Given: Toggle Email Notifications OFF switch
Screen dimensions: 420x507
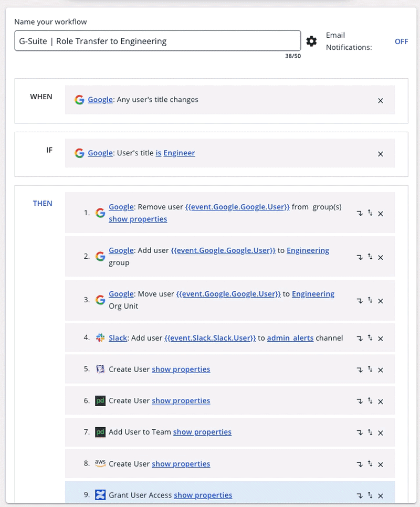Looking at the screenshot, I should tap(401, 41).
